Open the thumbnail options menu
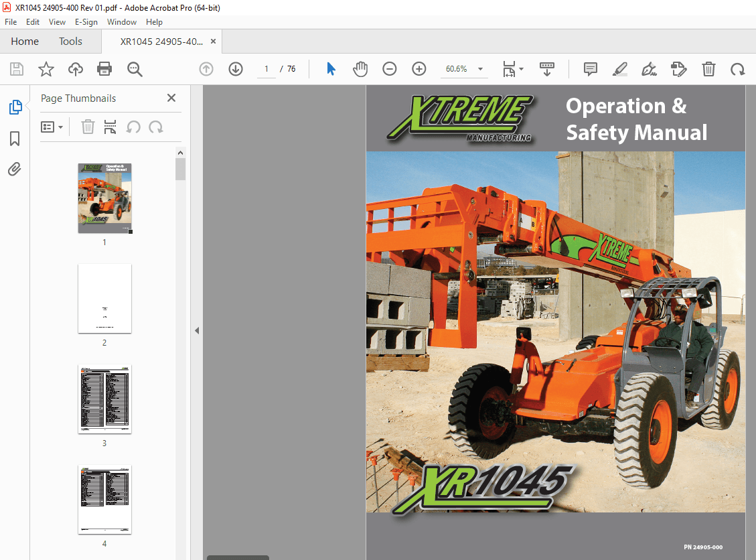The height and width of the screenshot is (560, 756). click(x=52, y=127)
